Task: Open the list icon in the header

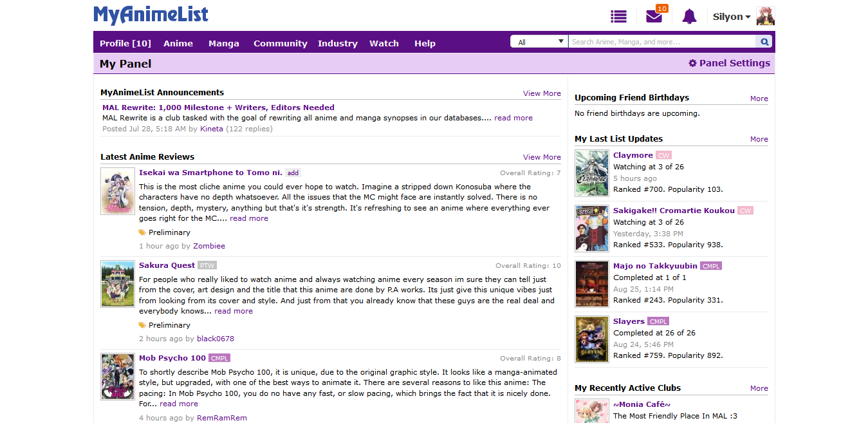Action: click(x=618, y=17)
